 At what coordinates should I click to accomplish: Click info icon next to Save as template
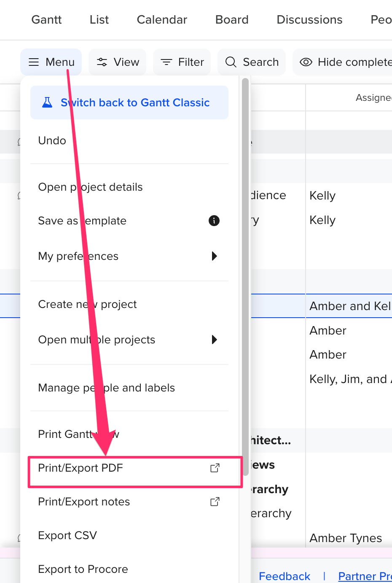tap(214, 221)
